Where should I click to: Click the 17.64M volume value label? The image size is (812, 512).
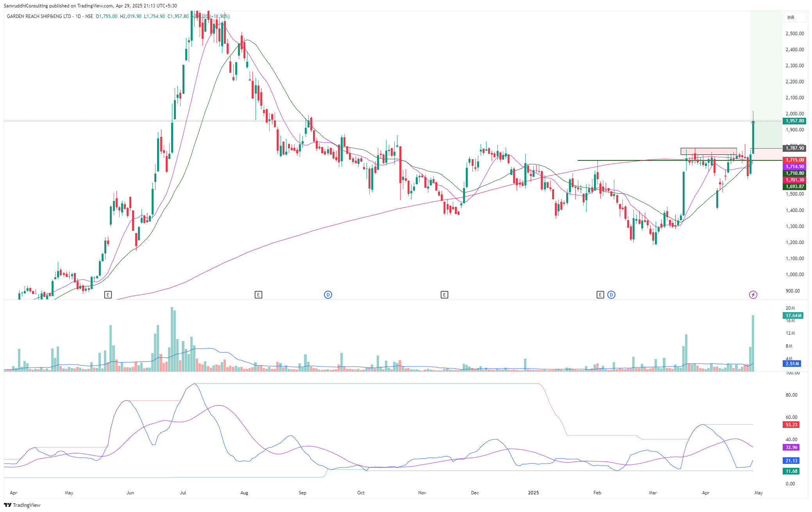point(794,316)
